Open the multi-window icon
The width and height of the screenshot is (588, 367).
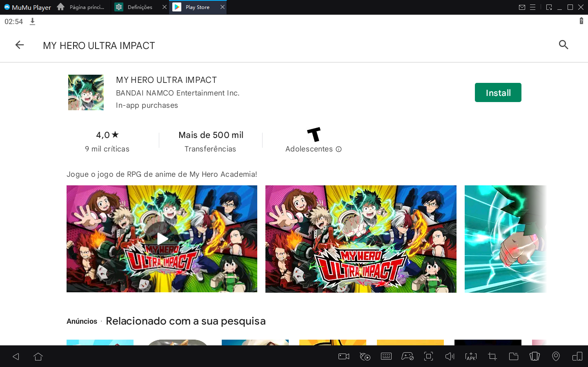pyautogui.click(x=577, y=356)
